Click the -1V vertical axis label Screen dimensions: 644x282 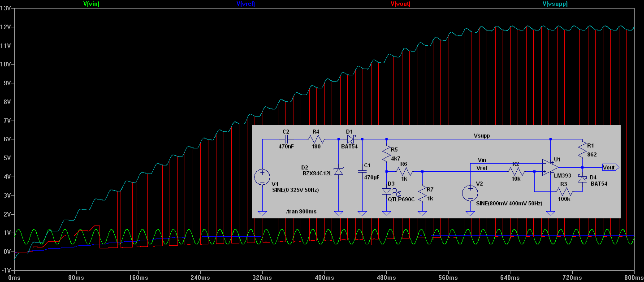click(6, 270)
